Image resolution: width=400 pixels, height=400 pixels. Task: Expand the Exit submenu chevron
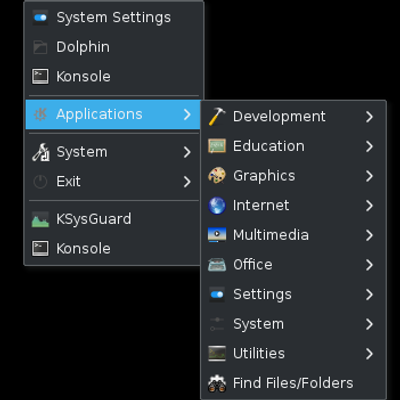pyautogui.click(x=187, y=182)
